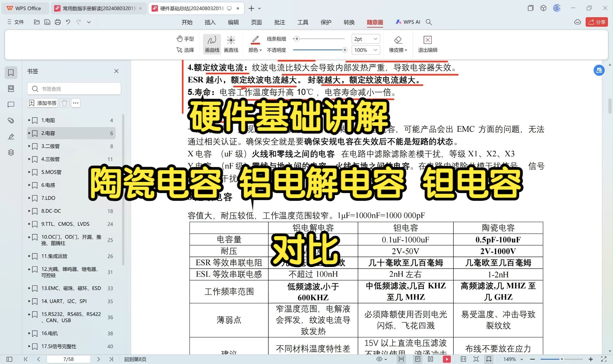Toggle two-page view in status bar

(x=431, y=359)
